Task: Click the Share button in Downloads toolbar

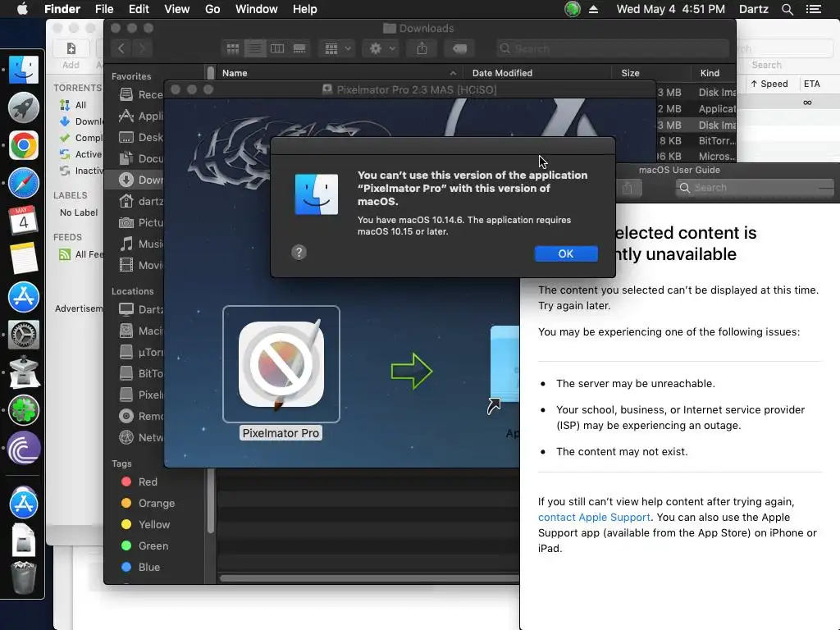Action: pos(422,48)
